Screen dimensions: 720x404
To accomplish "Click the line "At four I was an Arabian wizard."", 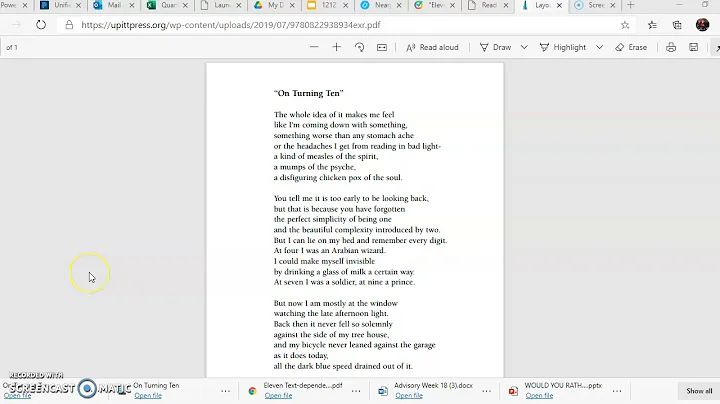I will [x=330, y=251].
